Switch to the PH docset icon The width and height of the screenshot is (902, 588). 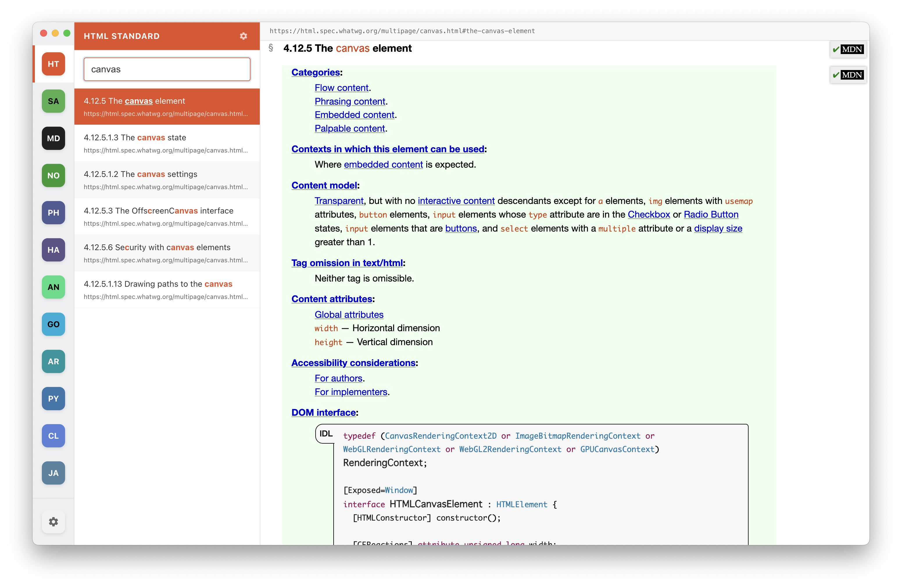[x=53, y=213]
